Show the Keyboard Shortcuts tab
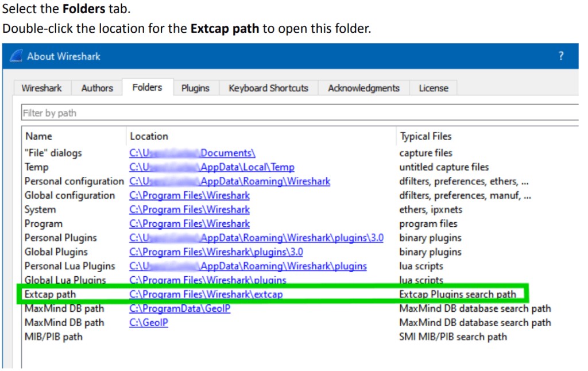Image resolution: width=588 pixels, height=371 pixels. [x=268, y=88]
